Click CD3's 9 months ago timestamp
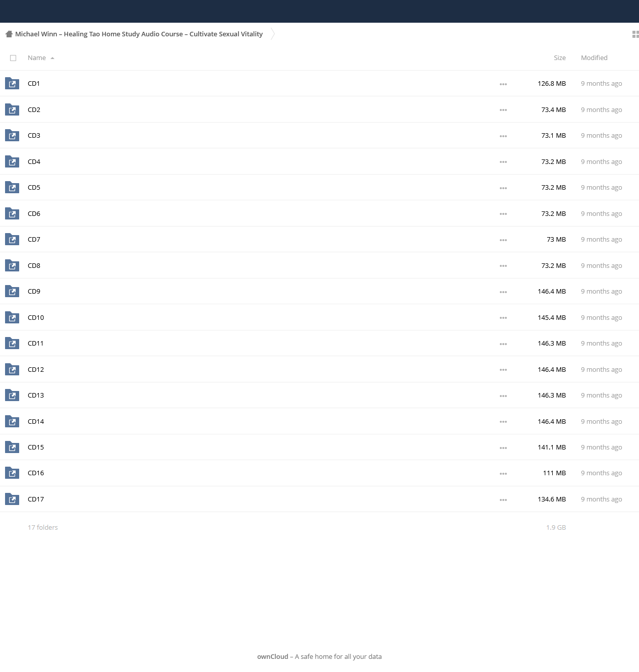 [x=601, y=136]
